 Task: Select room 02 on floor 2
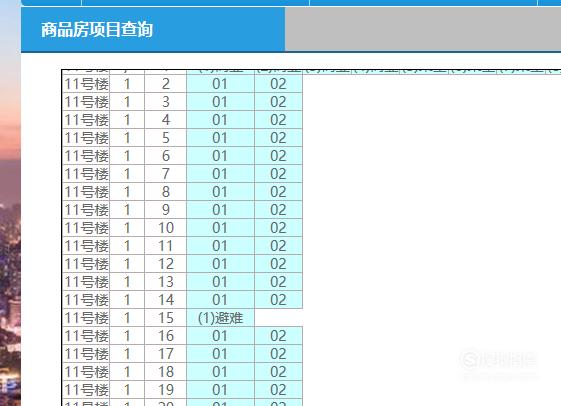click(x=278, y=84)
